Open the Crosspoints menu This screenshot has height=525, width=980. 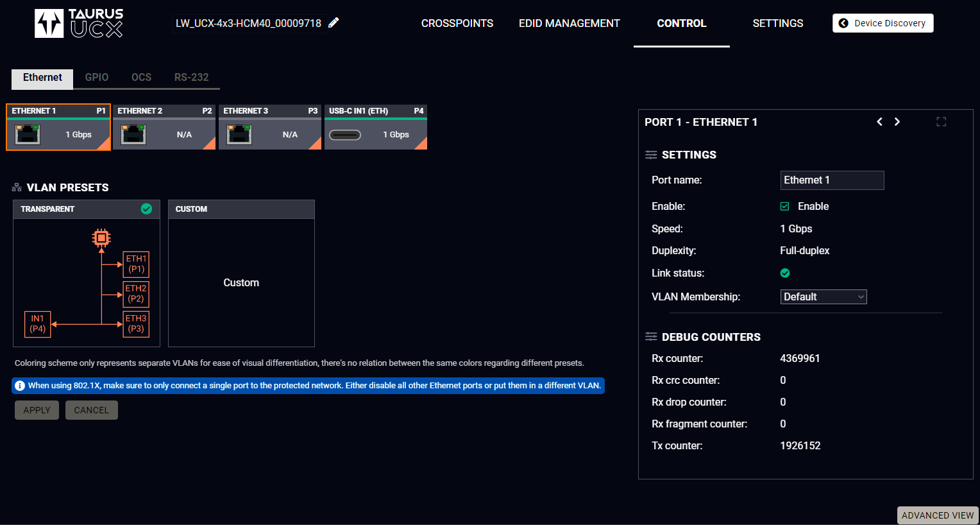point(457,23)
